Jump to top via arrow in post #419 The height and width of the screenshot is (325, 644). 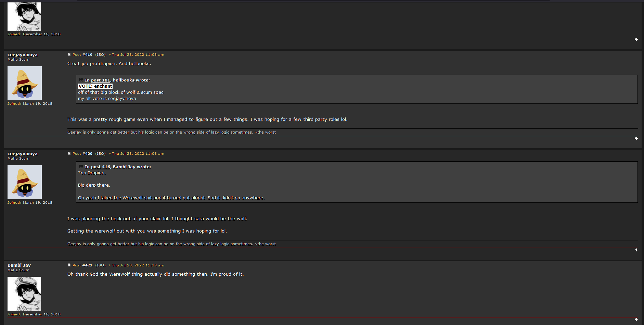tap(636, 138)
